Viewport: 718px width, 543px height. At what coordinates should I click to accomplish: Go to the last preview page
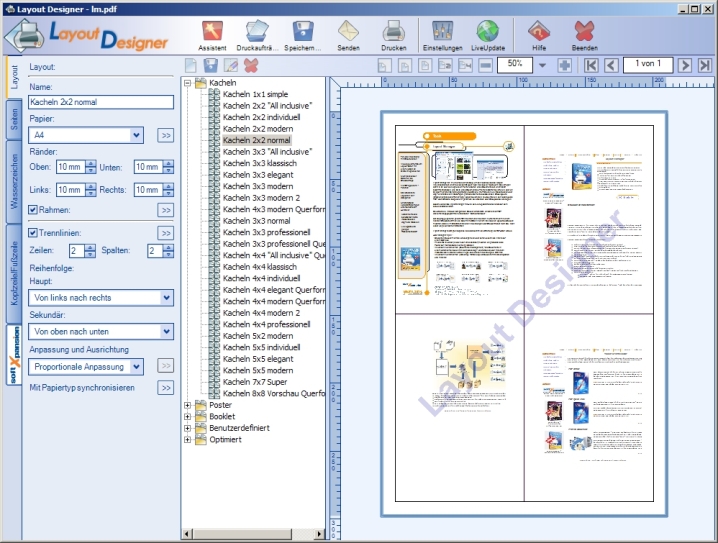(x=705, y=65)
